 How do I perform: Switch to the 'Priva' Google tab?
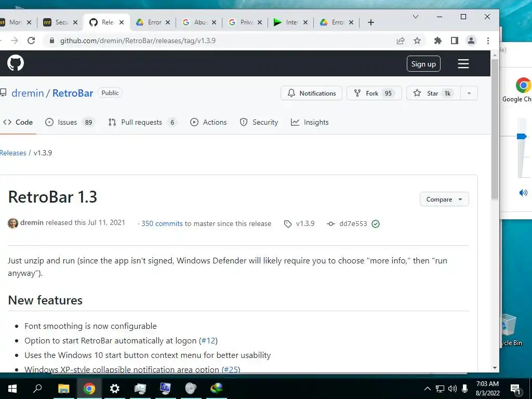point(246,22)
